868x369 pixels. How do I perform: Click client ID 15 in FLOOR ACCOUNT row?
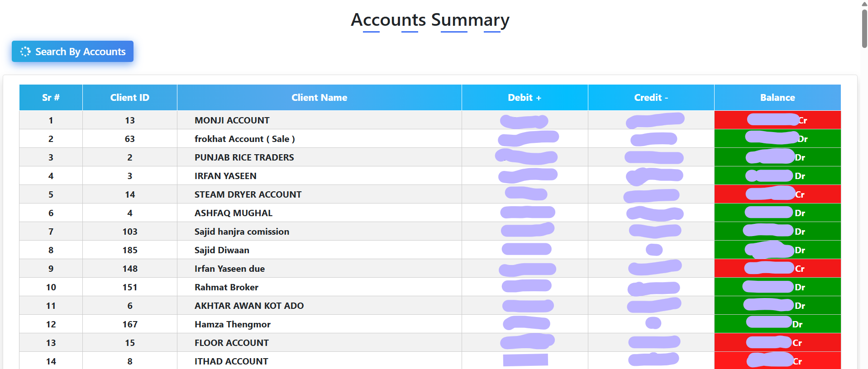coord(130,343)
